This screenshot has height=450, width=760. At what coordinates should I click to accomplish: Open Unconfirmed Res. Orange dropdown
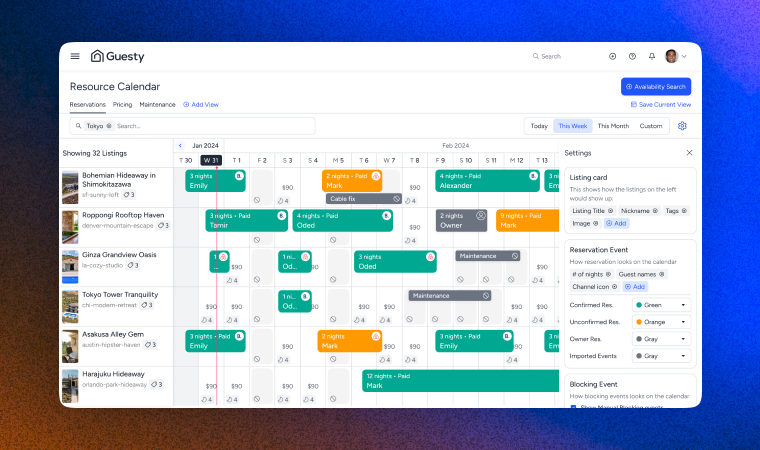tap(661, 322)
